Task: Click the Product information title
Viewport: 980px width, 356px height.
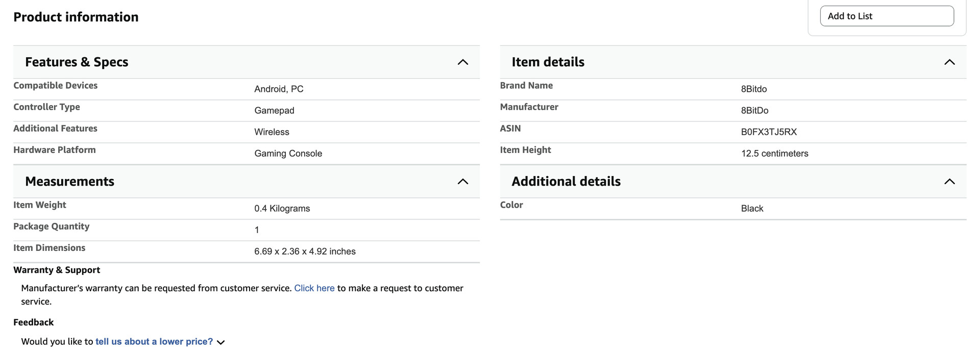Action: click(x=76, y=17)
